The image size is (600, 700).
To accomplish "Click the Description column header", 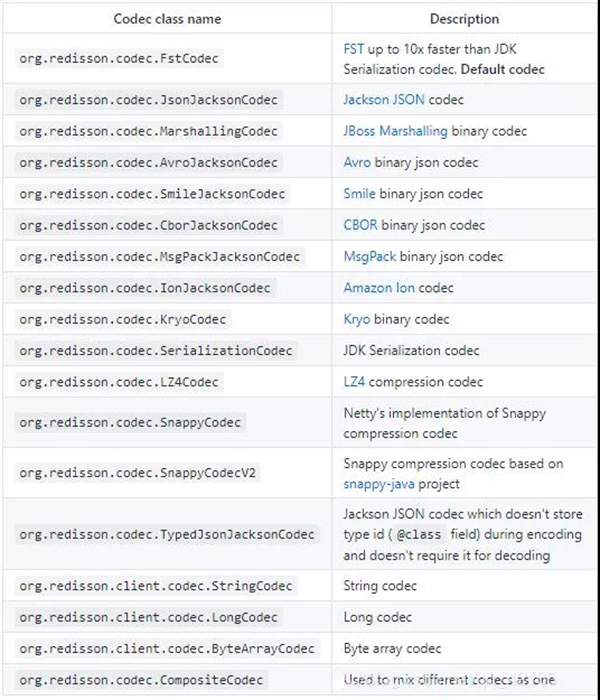I will point(464,19).
